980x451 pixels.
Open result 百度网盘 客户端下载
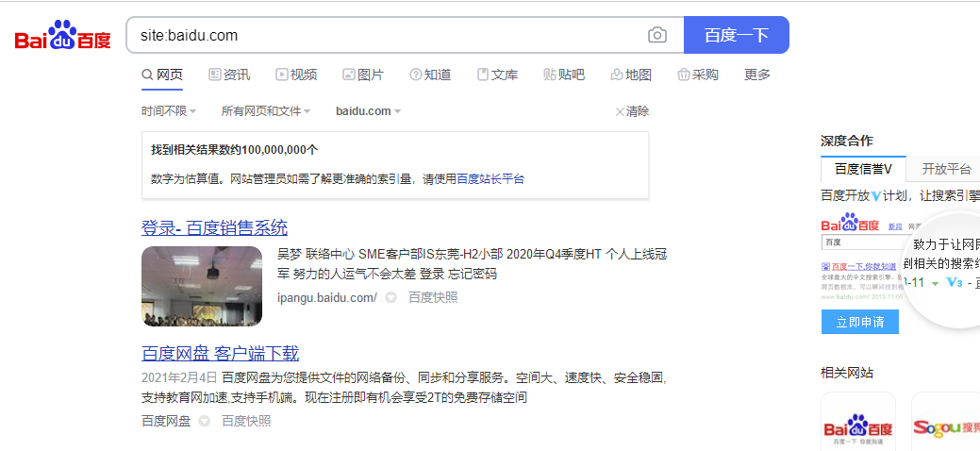tap(220, 354)
